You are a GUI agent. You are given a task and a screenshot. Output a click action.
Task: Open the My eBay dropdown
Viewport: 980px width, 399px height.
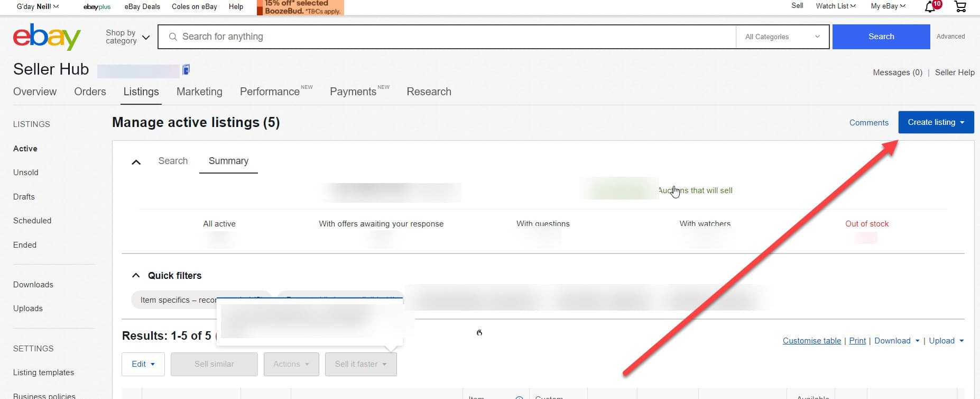click(888, 6)
